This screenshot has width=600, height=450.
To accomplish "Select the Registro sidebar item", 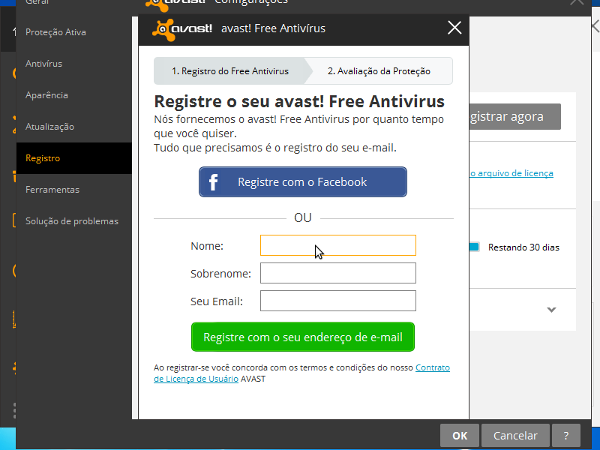I will pyautogui.click(x=74, y=158).
